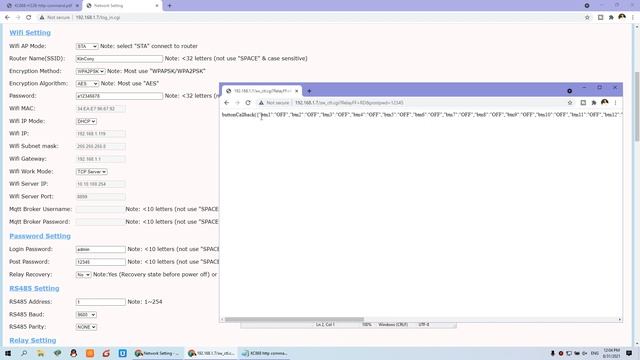Click the Login Password field

click(x=100, y=249)
